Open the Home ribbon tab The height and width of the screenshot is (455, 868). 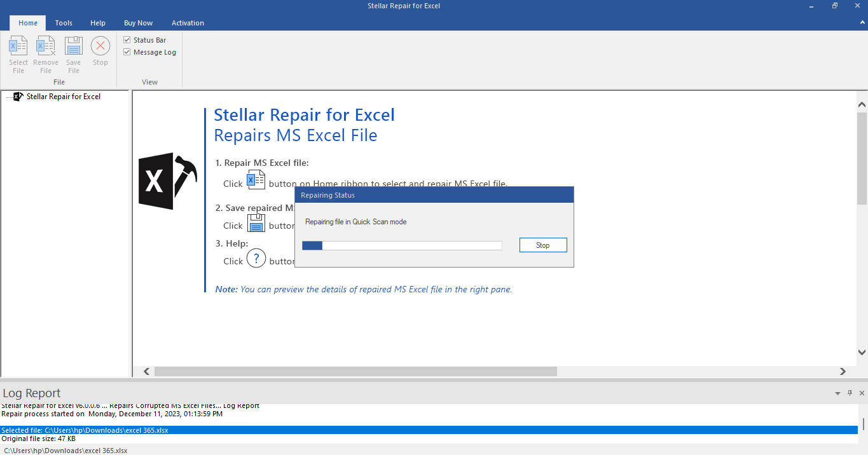pyautogui.click(x=28, y=23)
